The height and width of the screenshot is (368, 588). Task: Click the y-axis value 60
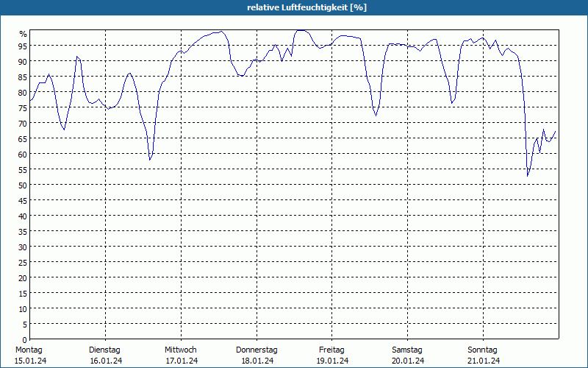23,154
